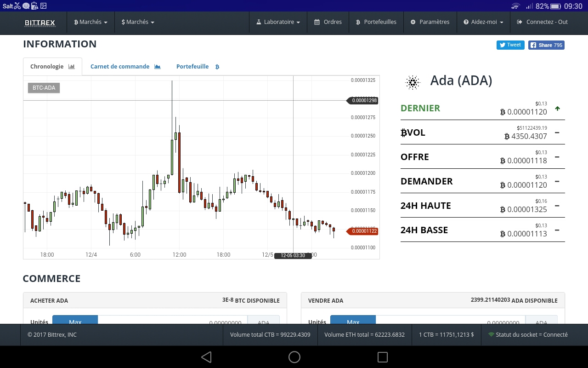588x368 pixels.
Task: Click the DERNIER price ฿ 0.00001120
Action: pos(524,112)
